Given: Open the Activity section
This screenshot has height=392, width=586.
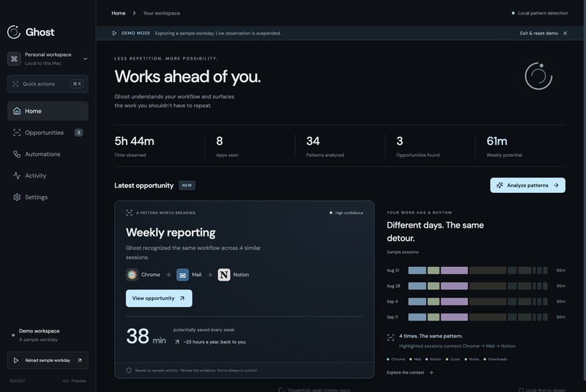Looking at the screenshot, I should pos(48,175).
